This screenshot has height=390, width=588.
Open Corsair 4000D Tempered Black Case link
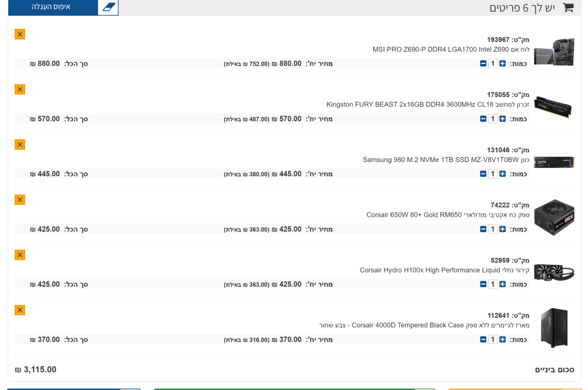[424, 325]
